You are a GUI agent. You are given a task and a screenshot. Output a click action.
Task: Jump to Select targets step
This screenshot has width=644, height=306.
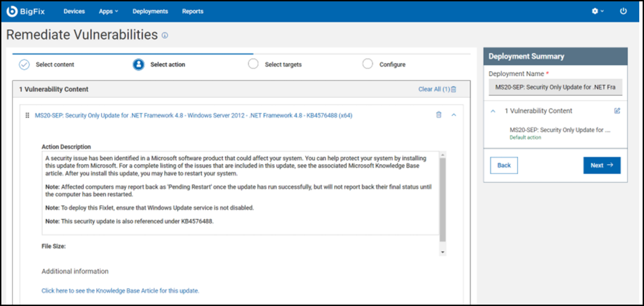[x=283, y=64]
